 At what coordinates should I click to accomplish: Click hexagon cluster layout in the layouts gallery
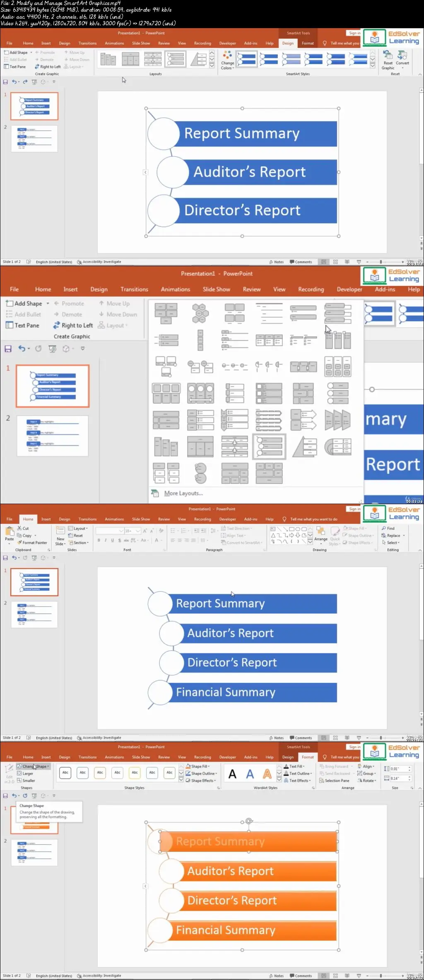[x=200, y=313]
